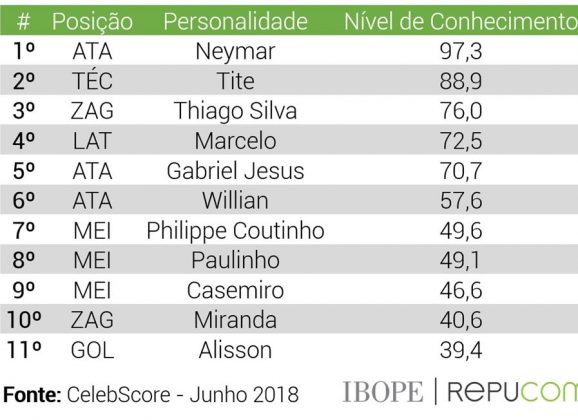
Task: Click the Repucom logo
Action: pos(512,392)
